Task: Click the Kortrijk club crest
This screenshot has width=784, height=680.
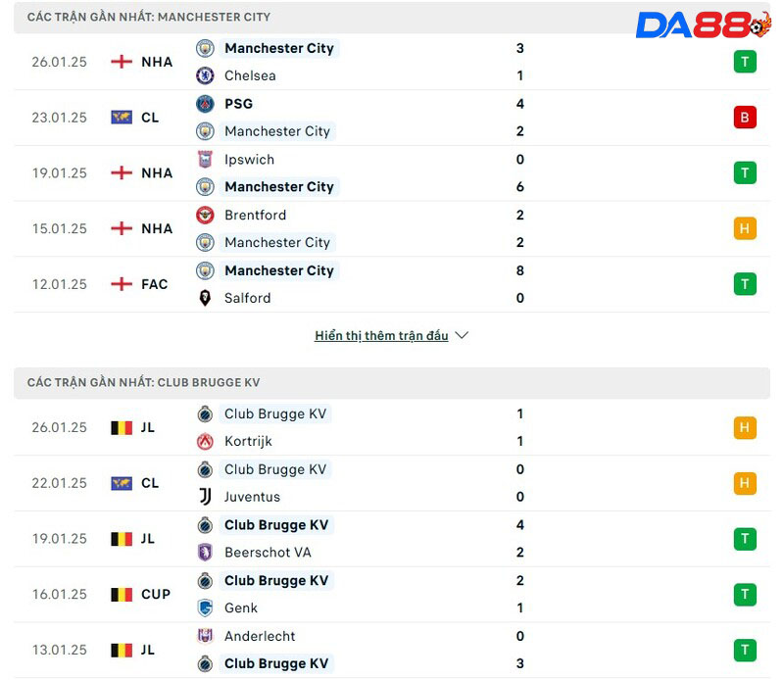Action: point(205,442)
